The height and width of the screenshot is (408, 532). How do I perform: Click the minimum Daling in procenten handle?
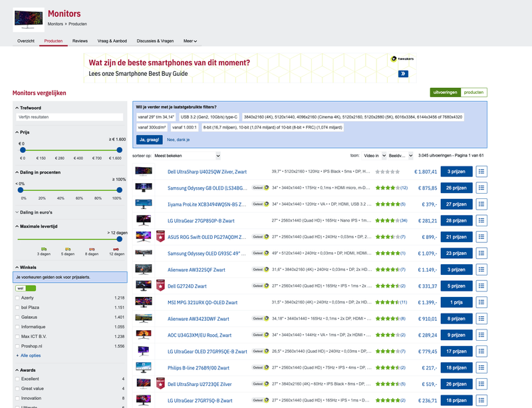21,190
